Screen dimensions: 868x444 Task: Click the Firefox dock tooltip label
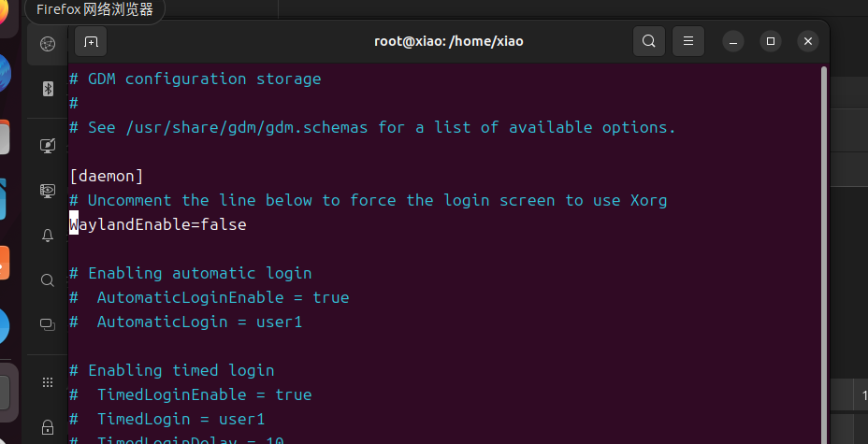pos(94,10)
